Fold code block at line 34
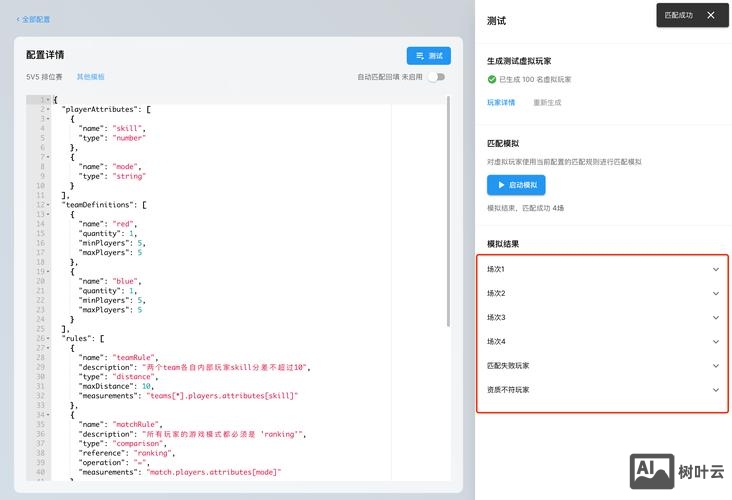Viewport: 732px width, 500px height. (48, 415)
